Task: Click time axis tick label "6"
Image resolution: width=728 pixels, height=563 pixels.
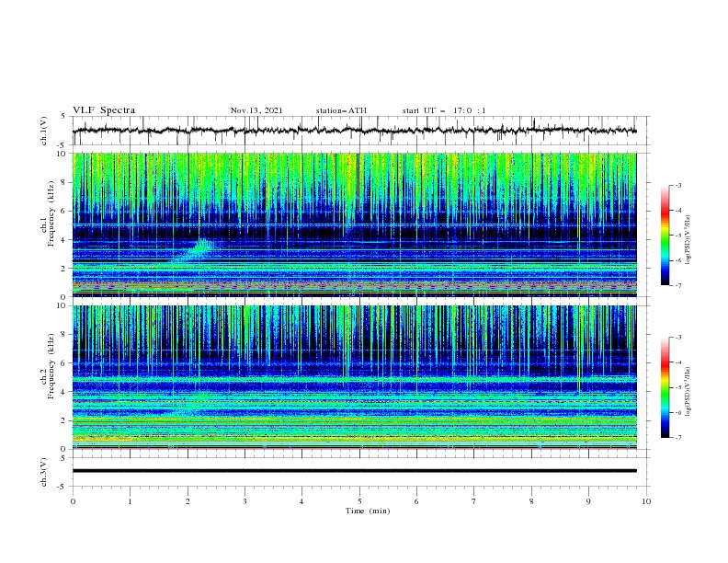Action: tap(416, 501)
